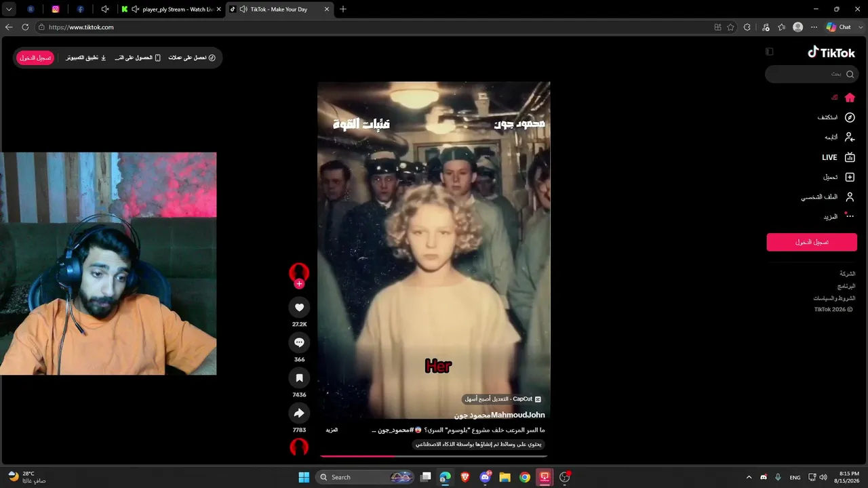Collapse the TikTok sidebar panel
The width and height of the screenshot is (868, 488).
click(769, 52)
